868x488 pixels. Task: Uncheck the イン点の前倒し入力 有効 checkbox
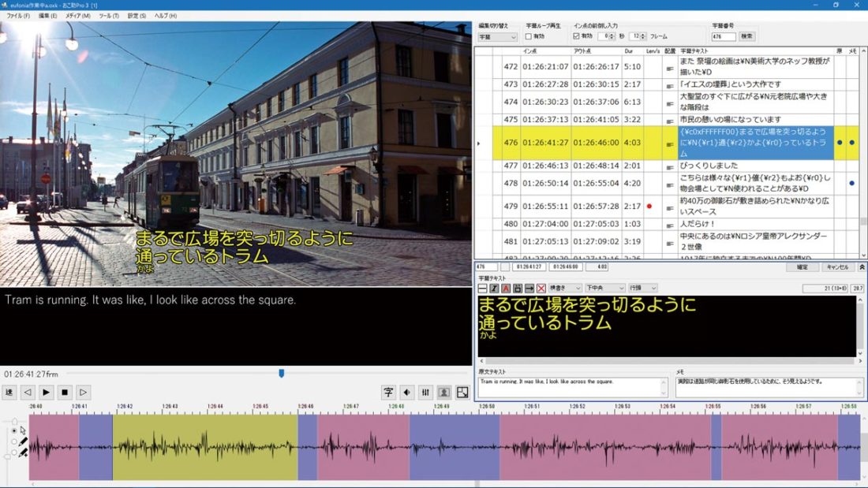pos(577,36)
